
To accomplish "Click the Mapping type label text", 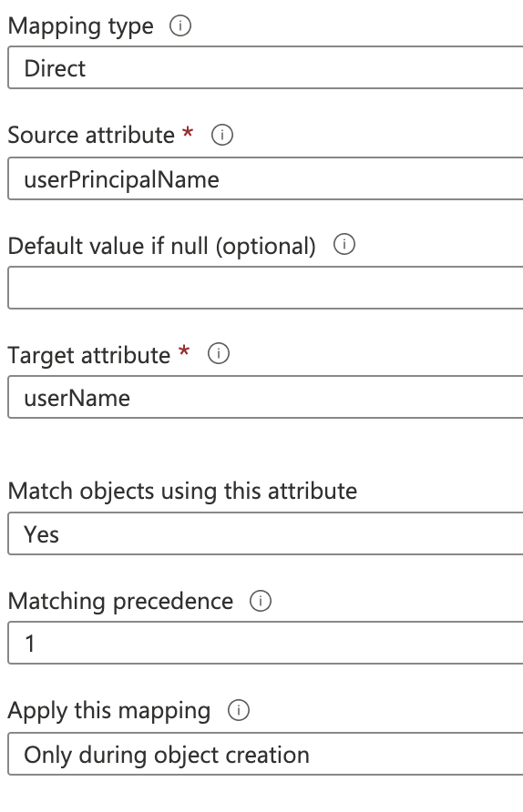I will 81,26.
